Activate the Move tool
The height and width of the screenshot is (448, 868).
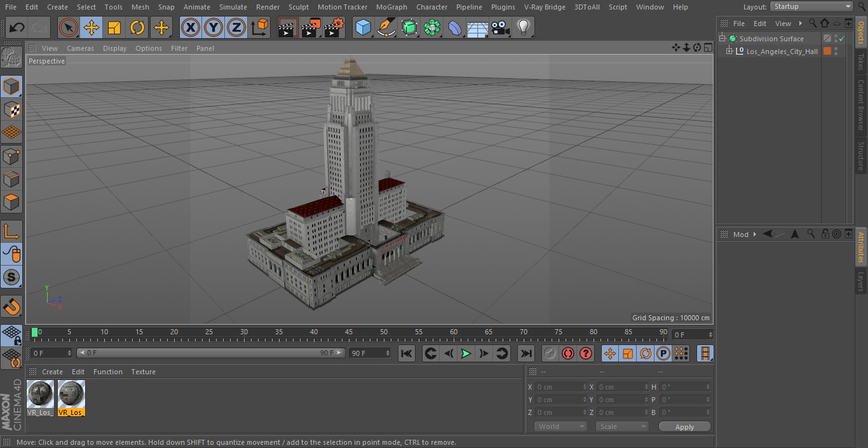point(91,27)
